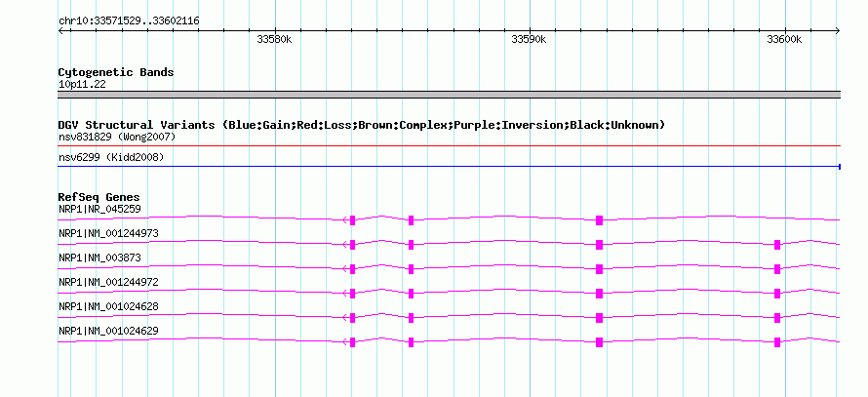
Task: Click the NM_001024628 exon nearest 33600k
Action: pos(777,318)
